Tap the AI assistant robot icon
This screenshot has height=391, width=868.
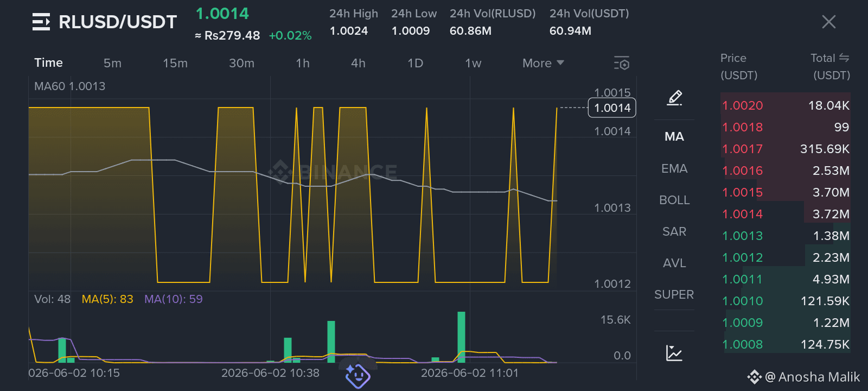(x=358, y=376)
